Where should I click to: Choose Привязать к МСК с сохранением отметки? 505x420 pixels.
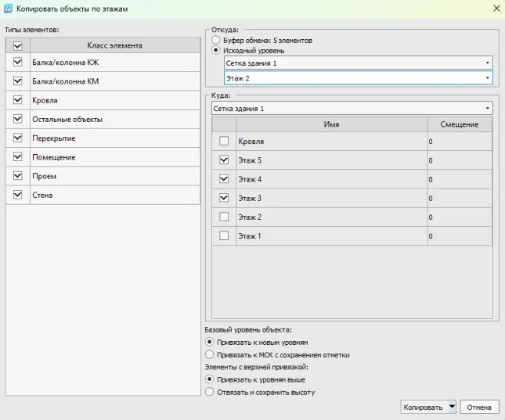(x=209, y=354)
